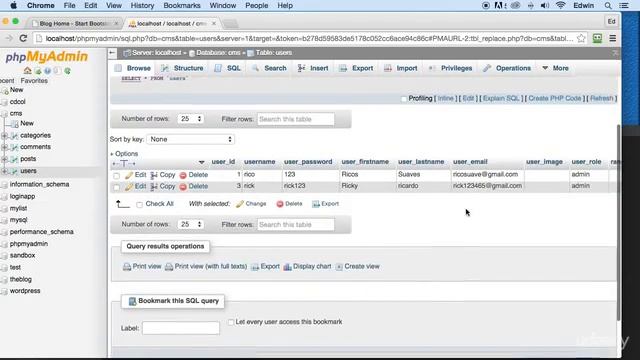Click the Change pencil icon under With selected
Viewport: 640px width, 360px height.
[x=240, y=204]
